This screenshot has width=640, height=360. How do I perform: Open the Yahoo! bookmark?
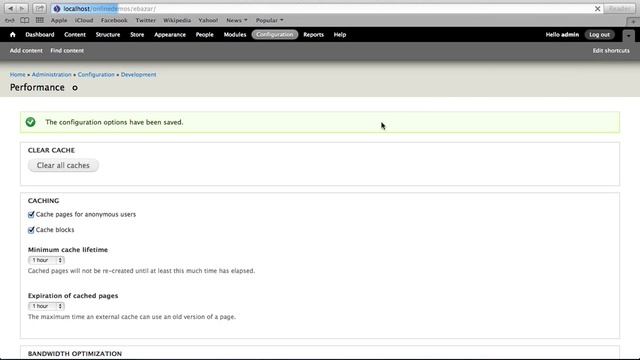point(208,20)
